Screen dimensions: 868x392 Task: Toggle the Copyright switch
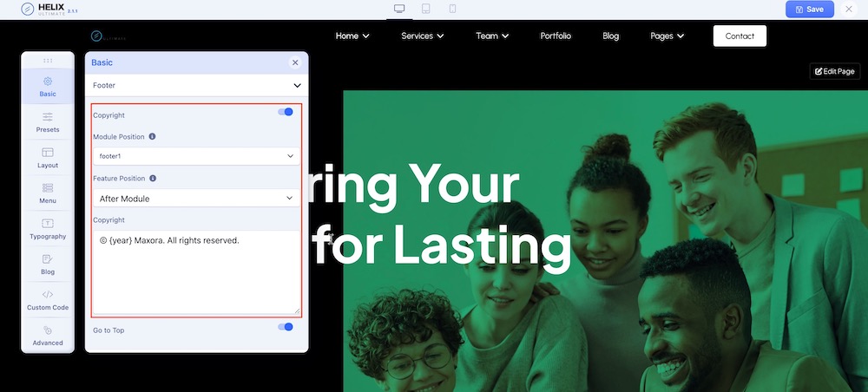pyautogui.click(x=285, y=112)
